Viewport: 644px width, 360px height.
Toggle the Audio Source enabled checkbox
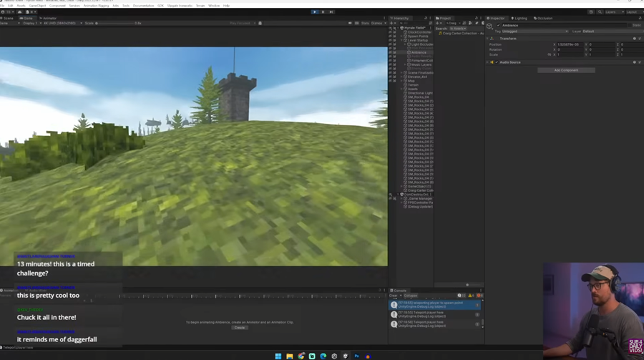coord(497,62)
